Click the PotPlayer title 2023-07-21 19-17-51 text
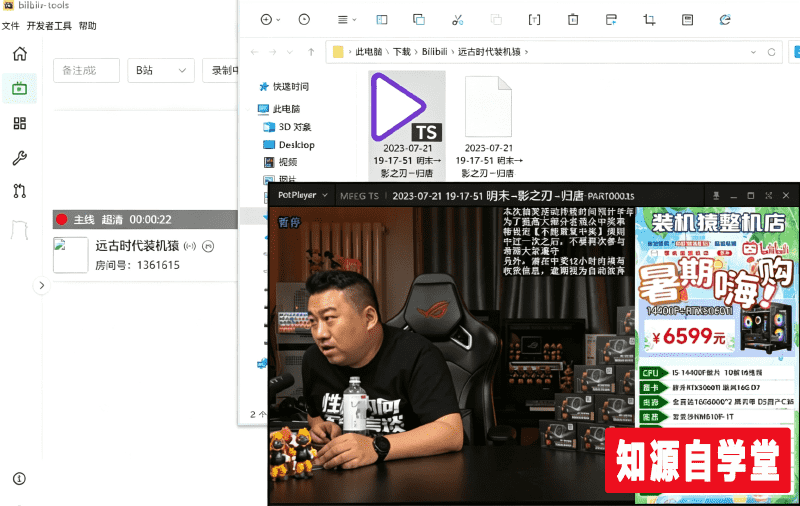 point(437,196)
